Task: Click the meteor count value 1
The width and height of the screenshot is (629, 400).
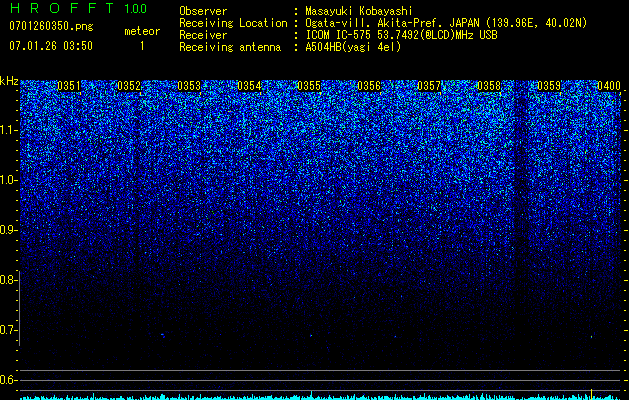Action: (x=142, y=46)
